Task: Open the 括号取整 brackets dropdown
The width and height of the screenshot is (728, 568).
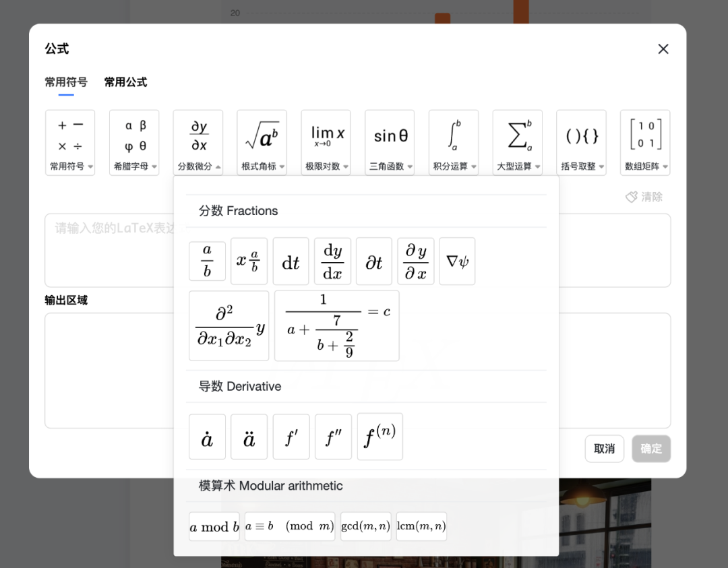Action: (581, 142)
